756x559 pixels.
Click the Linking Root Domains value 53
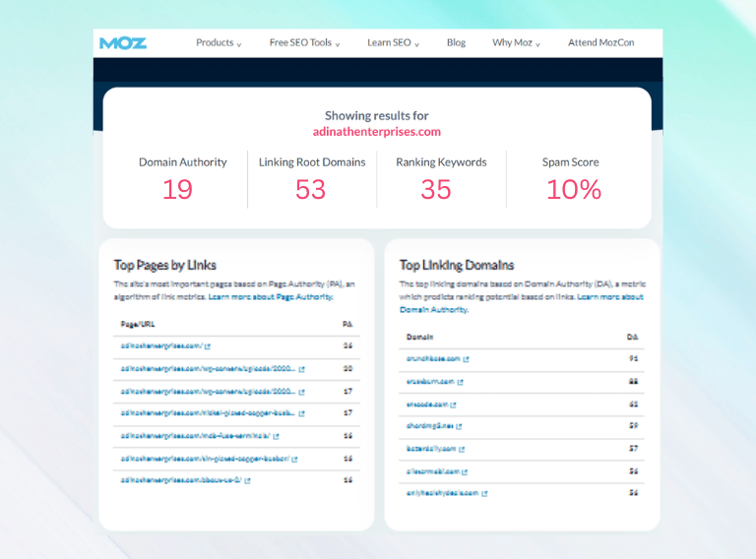tap(310, 189)
